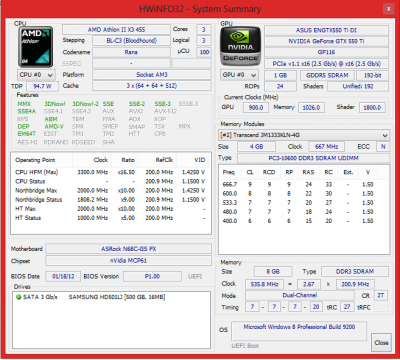Viewport: 400px width, 360px height.
Task: Expand the Transcend memory module dropdown
Action: pos(304,135)
